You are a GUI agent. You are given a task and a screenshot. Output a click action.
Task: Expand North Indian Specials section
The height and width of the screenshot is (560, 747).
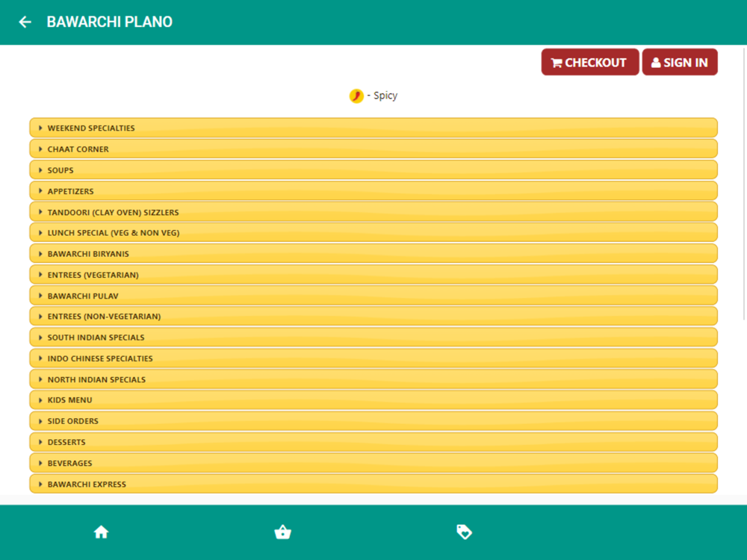coord(373,379)
